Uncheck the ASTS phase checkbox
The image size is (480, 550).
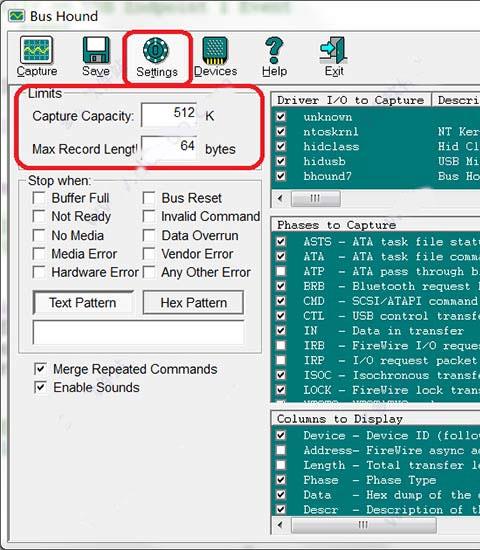click(x=281, y=241)
